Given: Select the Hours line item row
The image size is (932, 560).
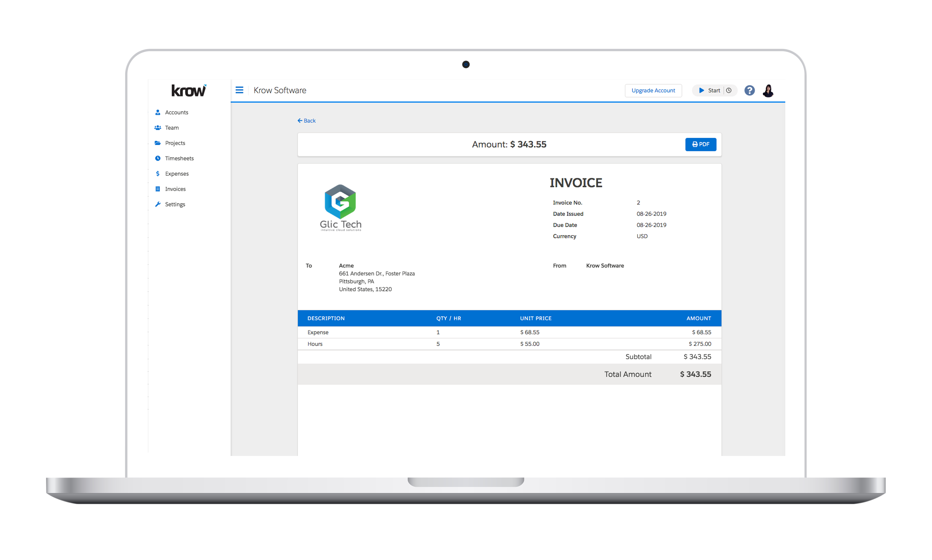Looking at the screenshot, I should tap(509, 344).
